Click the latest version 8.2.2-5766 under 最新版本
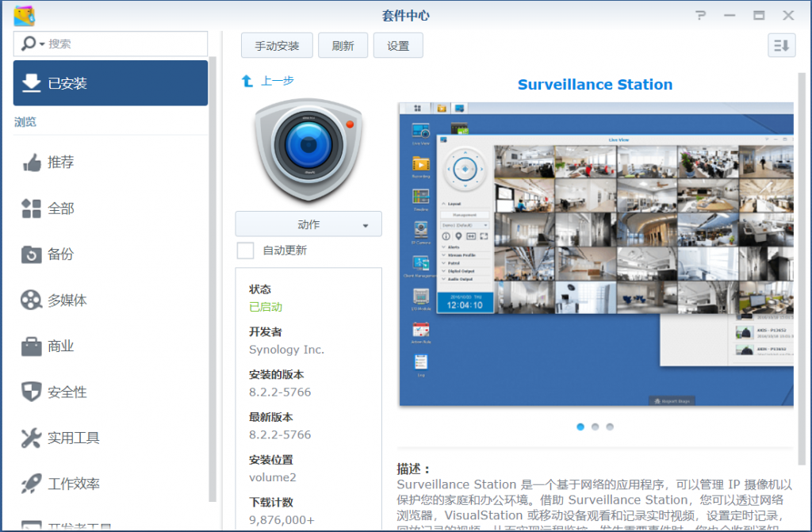The height and width of the screenshot is (532, 812). click(280, 434)
